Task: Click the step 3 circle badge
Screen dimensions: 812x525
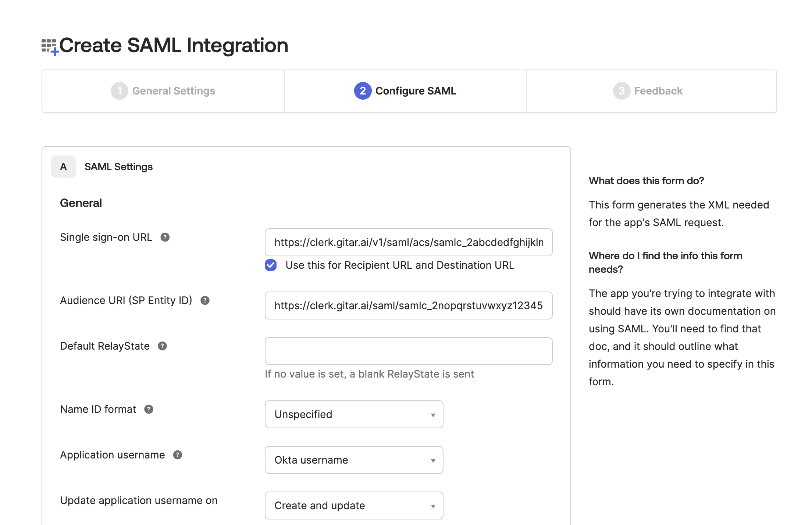Action: click(x=621, y=91)
